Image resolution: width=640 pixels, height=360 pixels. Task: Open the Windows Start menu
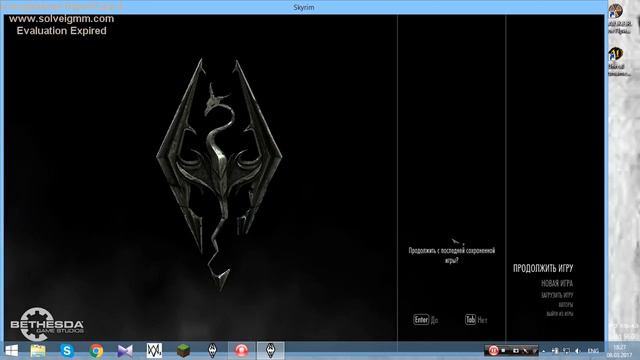click(x=11, y=351)
